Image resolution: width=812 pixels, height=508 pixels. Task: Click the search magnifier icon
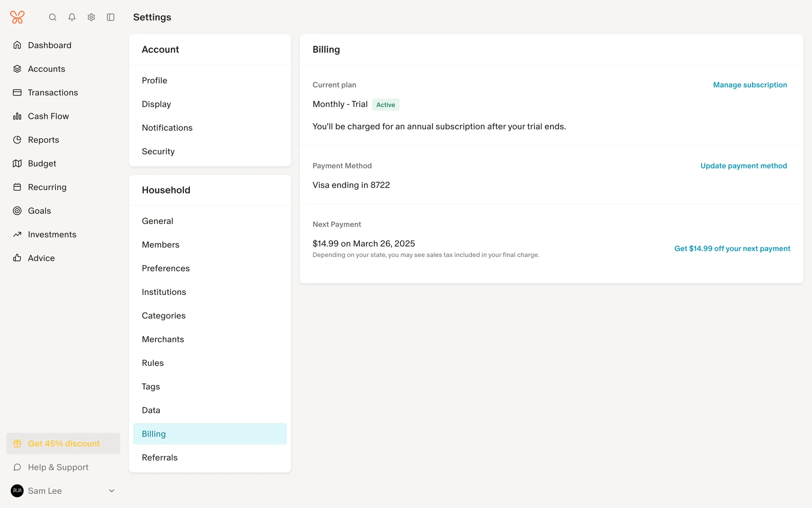pos(52,17)
